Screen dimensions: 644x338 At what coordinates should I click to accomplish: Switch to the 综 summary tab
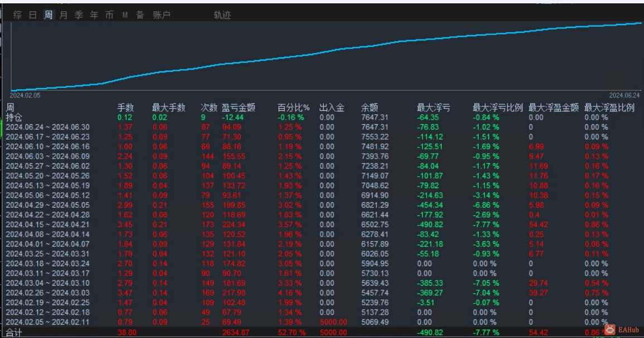pyautogui.click(x=17, y=15)
